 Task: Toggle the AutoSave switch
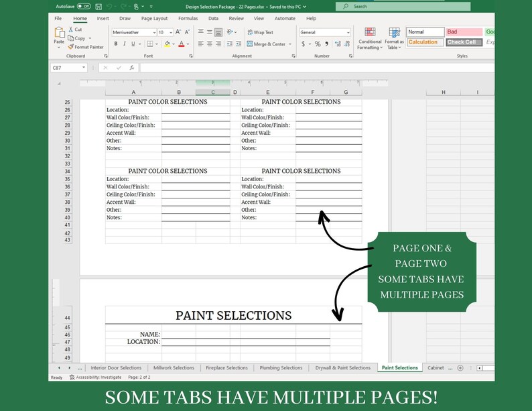coord(84,6)
